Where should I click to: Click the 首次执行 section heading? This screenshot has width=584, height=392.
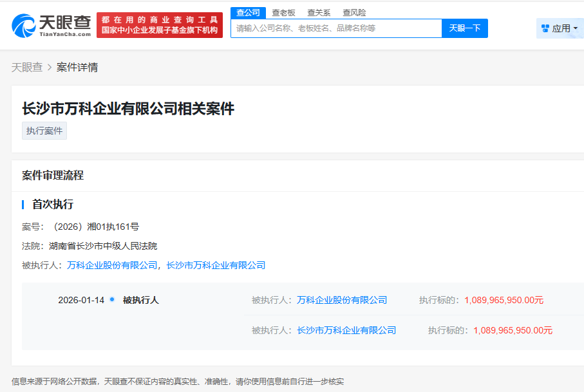point(53,205)
